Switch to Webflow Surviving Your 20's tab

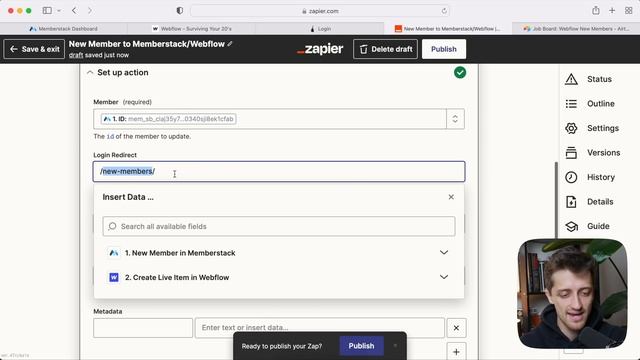[191, 29]
